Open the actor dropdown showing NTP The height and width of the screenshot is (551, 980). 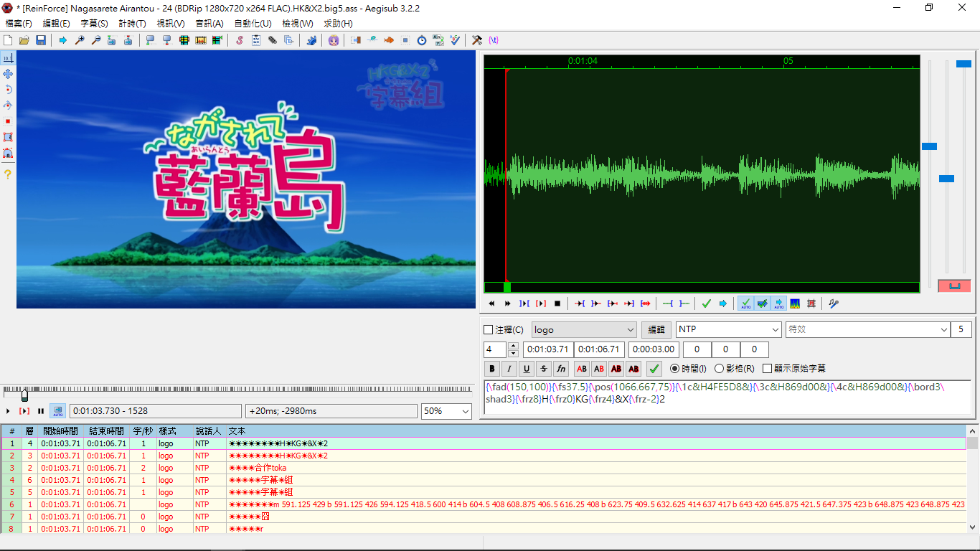(x=729, y=330)
